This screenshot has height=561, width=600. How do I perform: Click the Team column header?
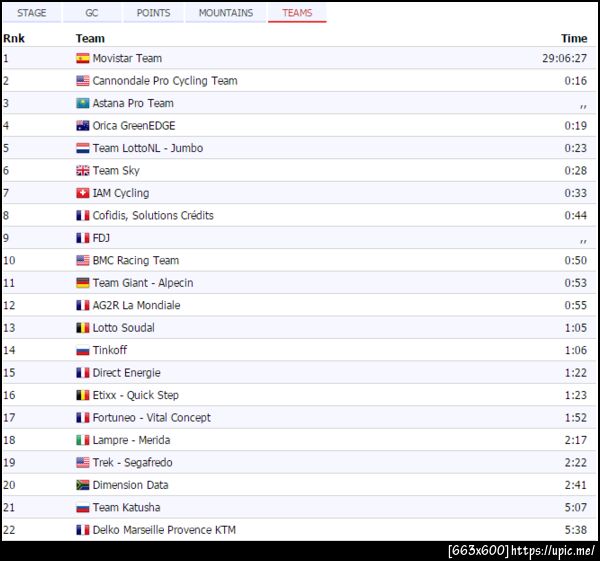[90, 38]
